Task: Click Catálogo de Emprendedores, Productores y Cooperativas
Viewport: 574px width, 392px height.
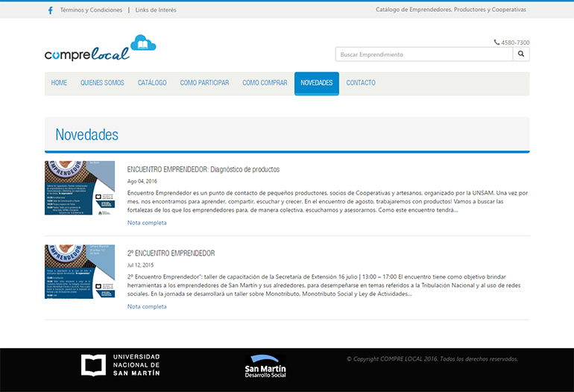Action: [x=451, y=10]
